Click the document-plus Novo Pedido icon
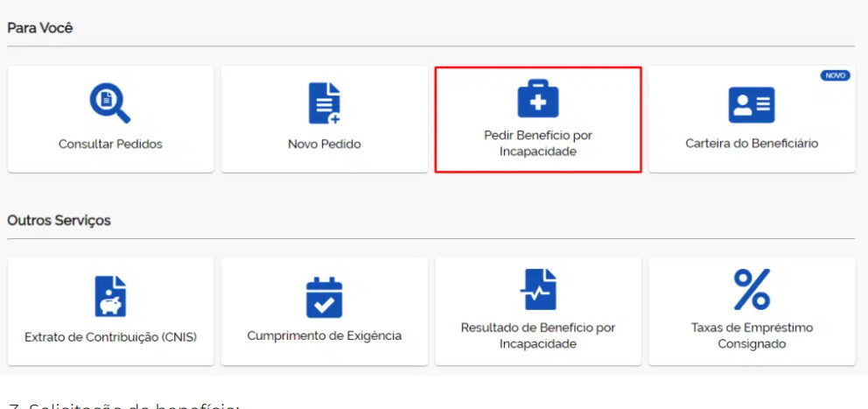 click(324, 103)
